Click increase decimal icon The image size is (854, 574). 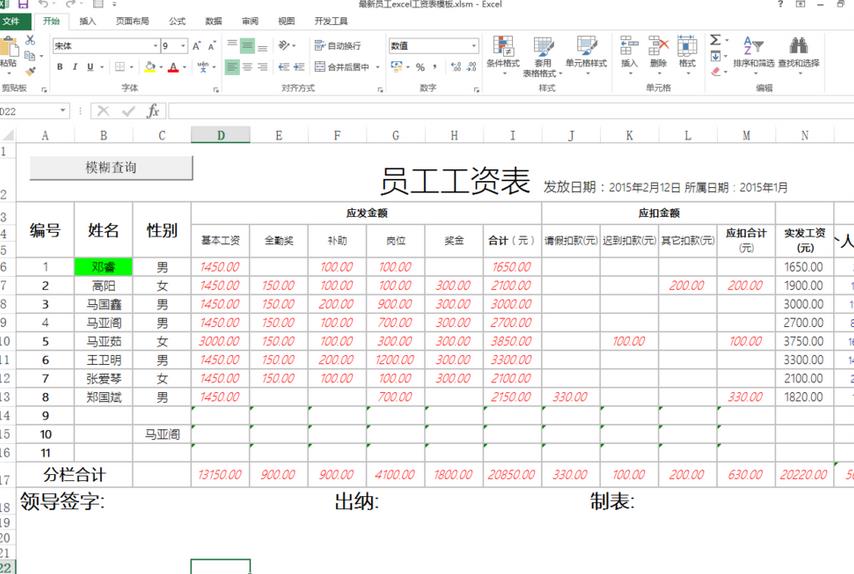coord(456,67)
